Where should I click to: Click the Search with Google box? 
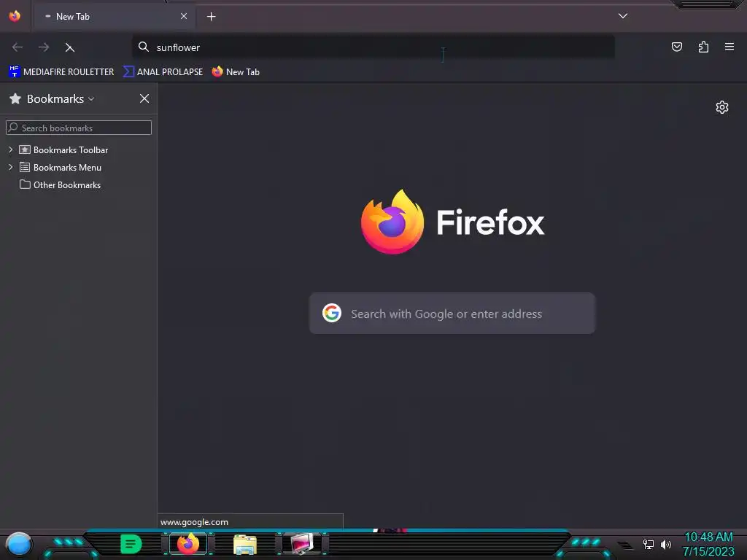(452, 314)
